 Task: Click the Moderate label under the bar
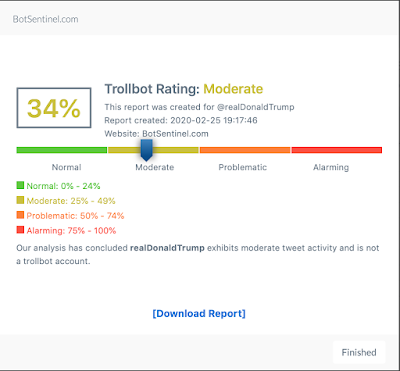pos(155,167)
